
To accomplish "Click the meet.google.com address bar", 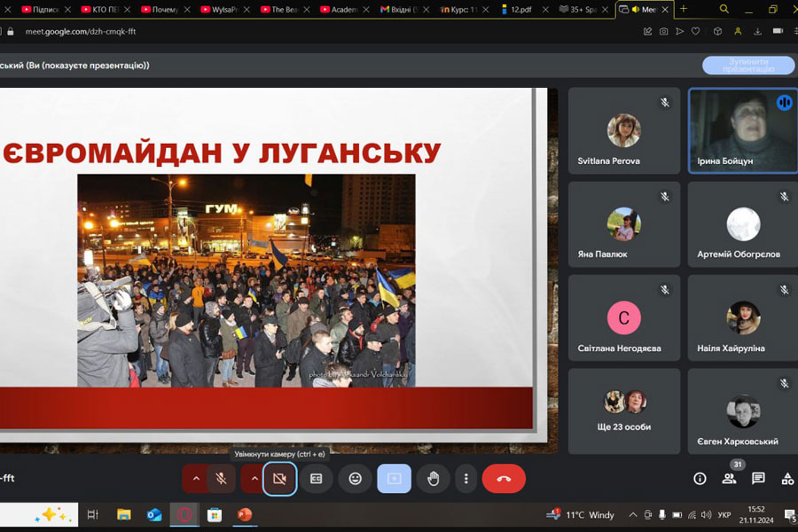I will coord(266,31).
